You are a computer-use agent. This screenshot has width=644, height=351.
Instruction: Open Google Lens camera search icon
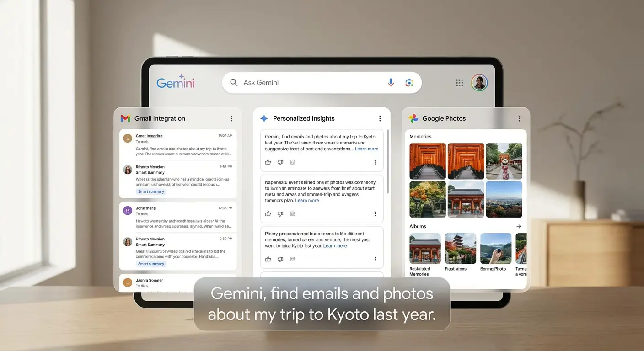coord(409,82)
